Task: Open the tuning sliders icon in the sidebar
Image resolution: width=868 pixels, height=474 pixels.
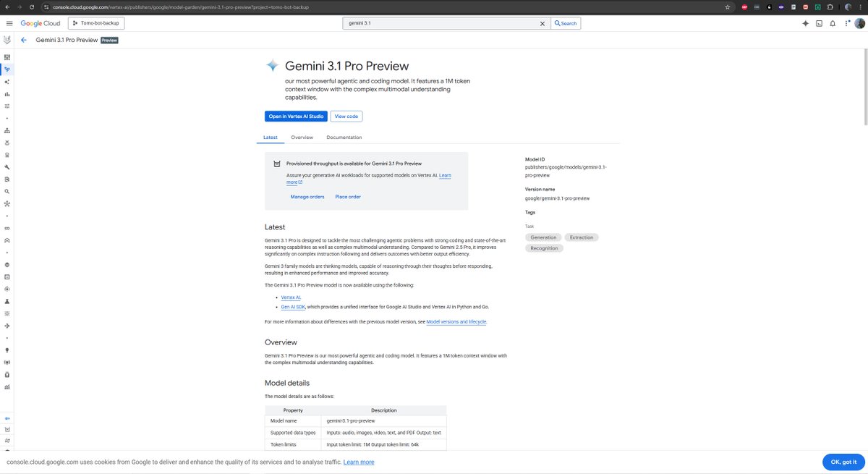Action: (x=7, y=106)
